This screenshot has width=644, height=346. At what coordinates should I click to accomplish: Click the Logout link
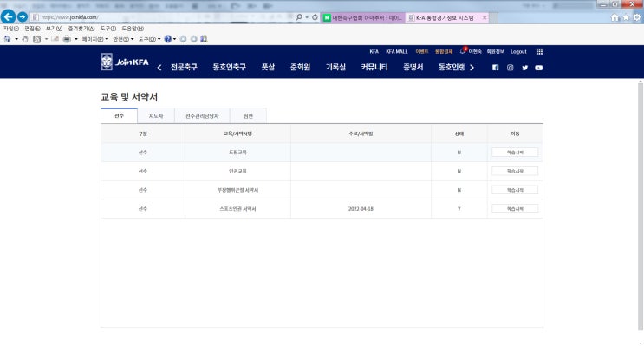[x=518, y=52]
